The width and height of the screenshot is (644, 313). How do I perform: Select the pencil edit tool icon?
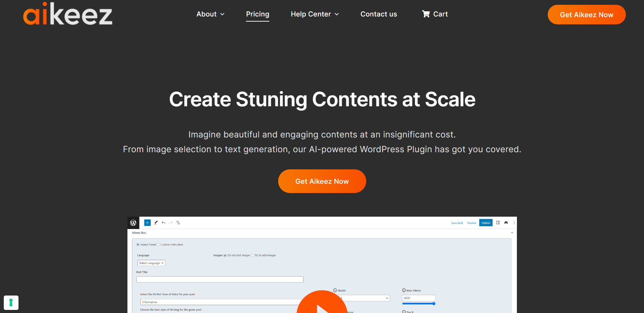pyautogui.click(x=156, y=223)
